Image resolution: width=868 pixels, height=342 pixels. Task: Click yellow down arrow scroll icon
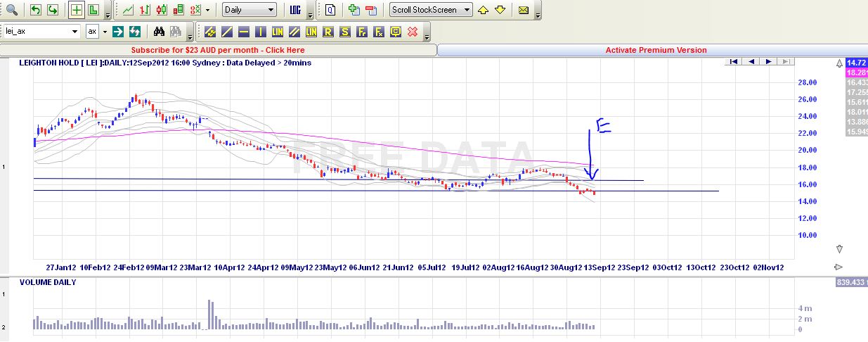coord(500,10)
